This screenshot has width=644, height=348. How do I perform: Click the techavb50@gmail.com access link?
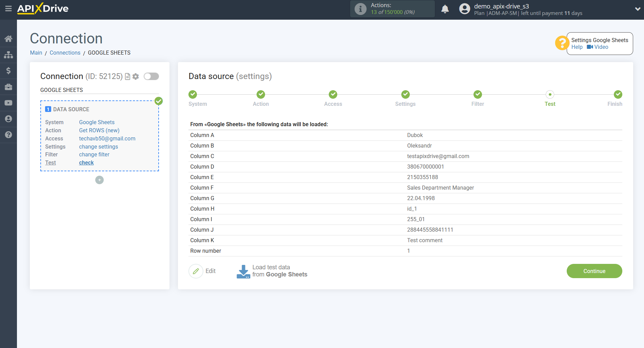(107, 138)
